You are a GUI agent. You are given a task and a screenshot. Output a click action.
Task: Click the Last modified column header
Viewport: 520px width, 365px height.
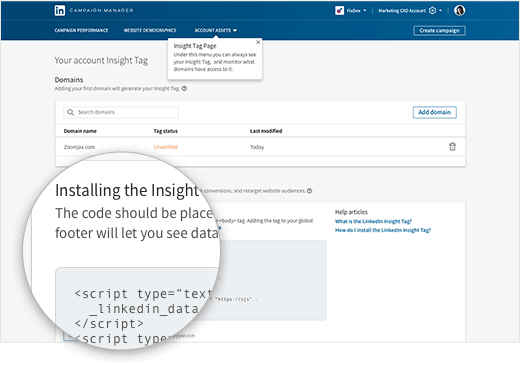(266, 131)
